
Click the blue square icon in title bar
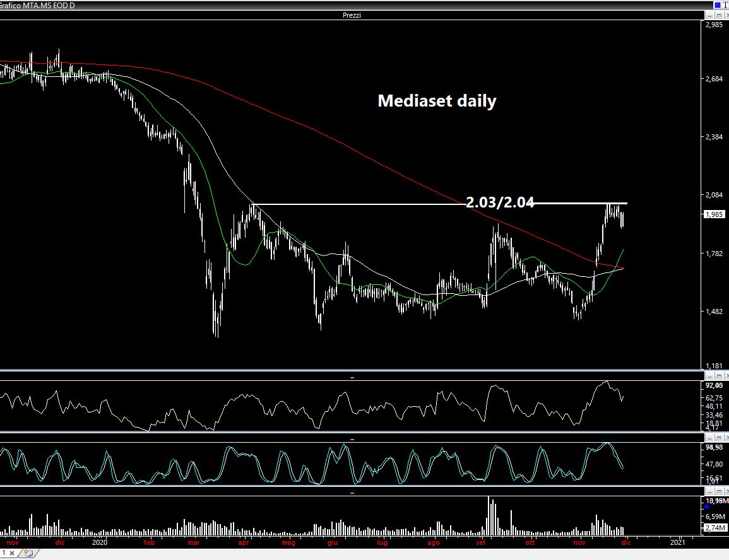(x=717, y=5)
